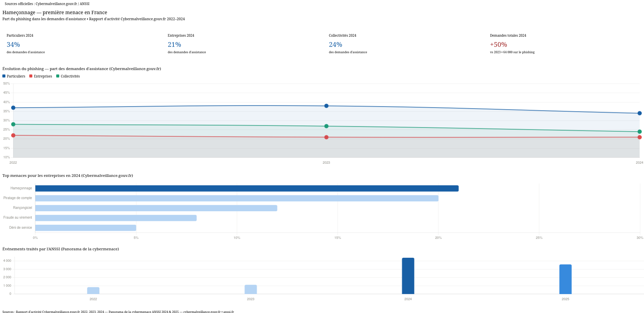
Task: Click the small 2022 ANSSI events bar
Action: (93, 290)
